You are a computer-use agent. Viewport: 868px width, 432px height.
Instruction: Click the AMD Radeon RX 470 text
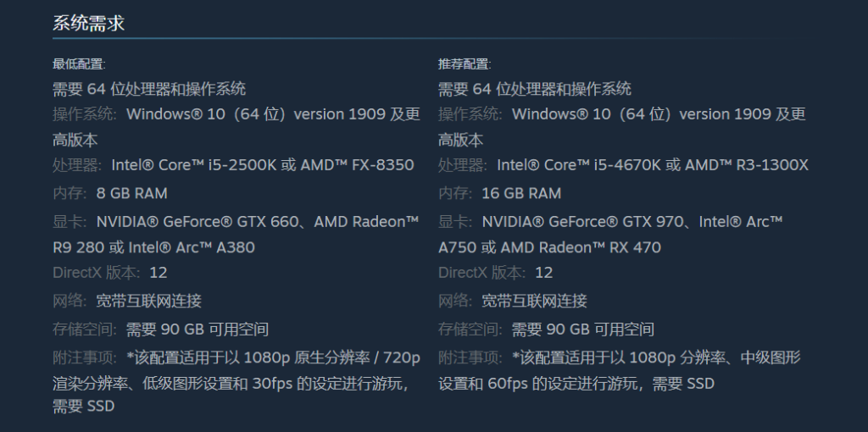580,247
